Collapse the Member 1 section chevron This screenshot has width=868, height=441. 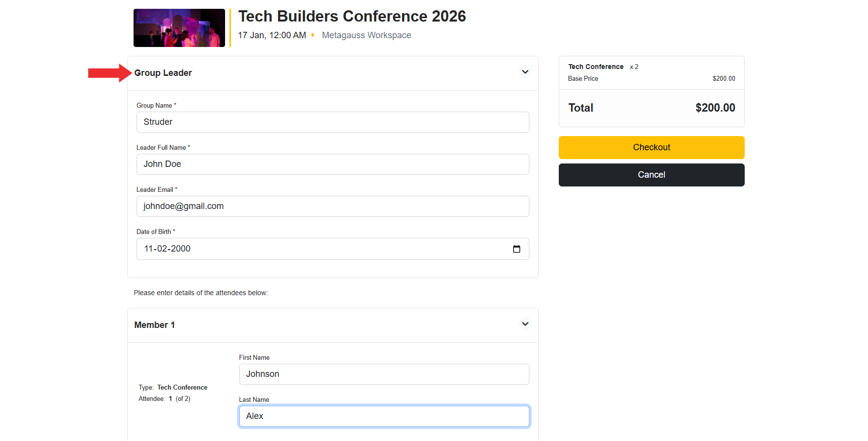525,324
